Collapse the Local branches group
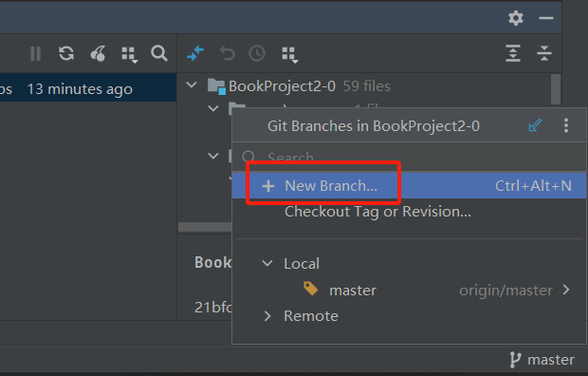The image size is (588, 376). point(267,263)
